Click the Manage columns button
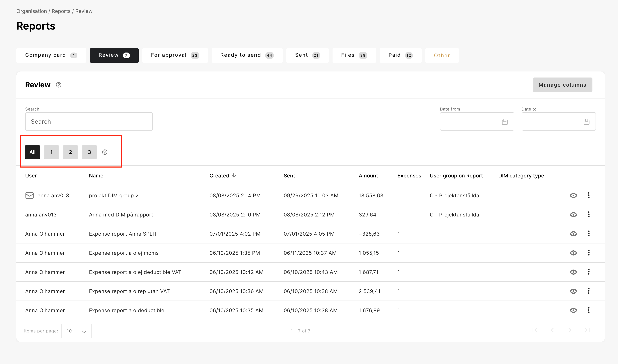 (562, 85)
